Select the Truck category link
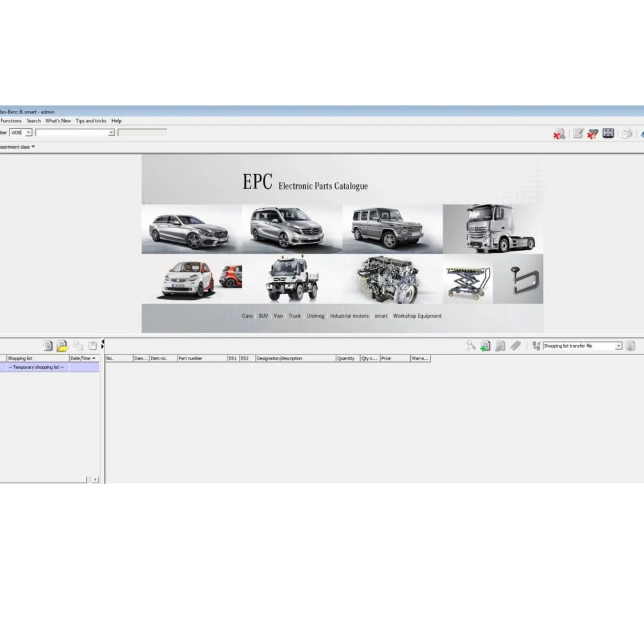 (x=295, y=316)
